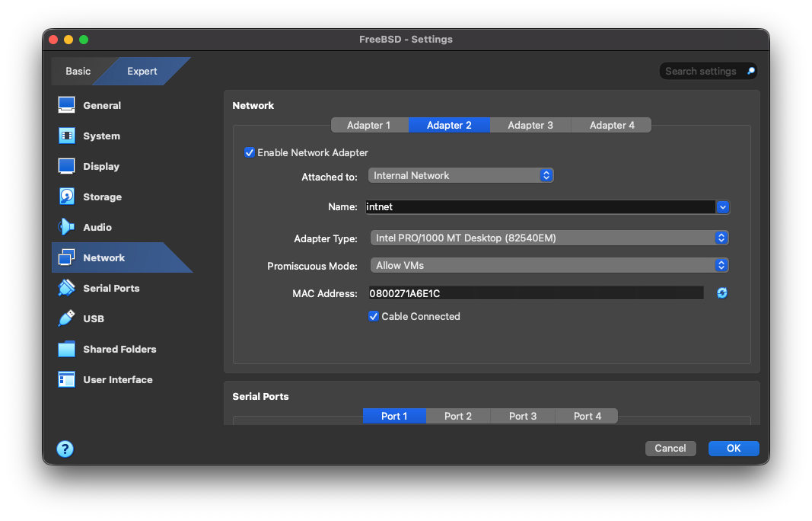The height and width of the screenshot is (521, 812).
Task: Select the User Interface icon
Action: coord(66,379)
